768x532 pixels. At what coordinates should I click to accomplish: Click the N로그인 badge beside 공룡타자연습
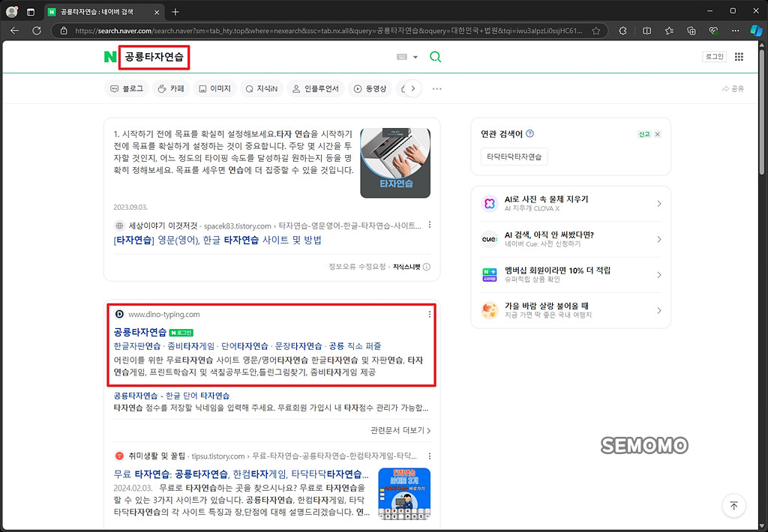pyautogui.click(x=181, y=333)
